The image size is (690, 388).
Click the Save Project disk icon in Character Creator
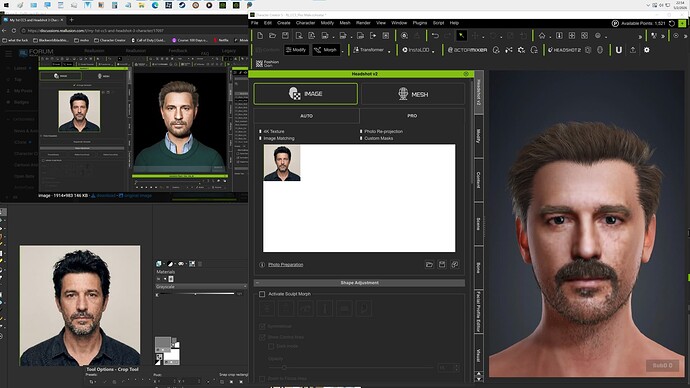click(x=285, y=36)
